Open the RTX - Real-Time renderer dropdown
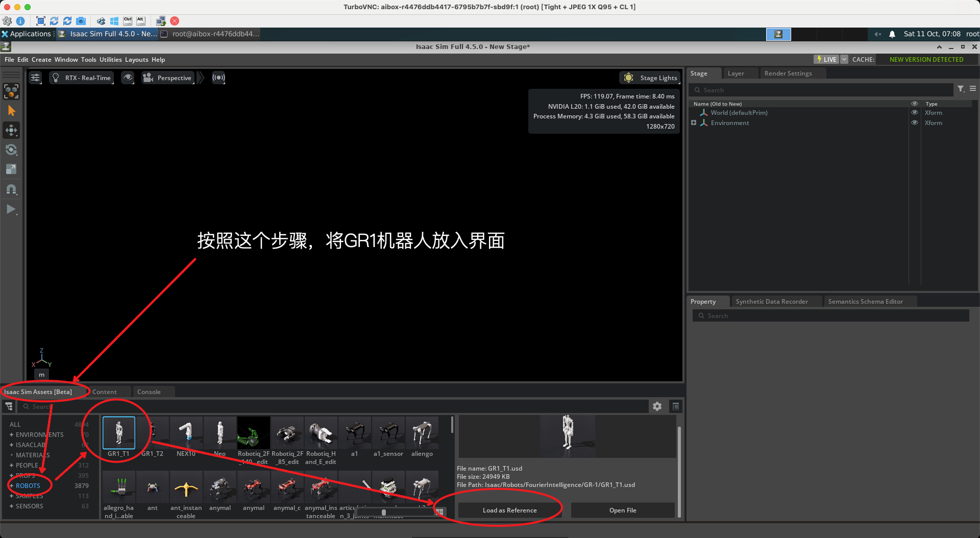 pyautogui.click(x=82, y=78)
